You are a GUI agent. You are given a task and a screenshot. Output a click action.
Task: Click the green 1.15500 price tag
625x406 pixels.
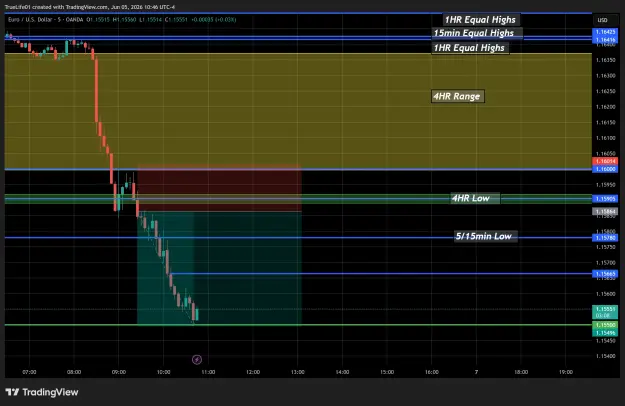(605, 325)
